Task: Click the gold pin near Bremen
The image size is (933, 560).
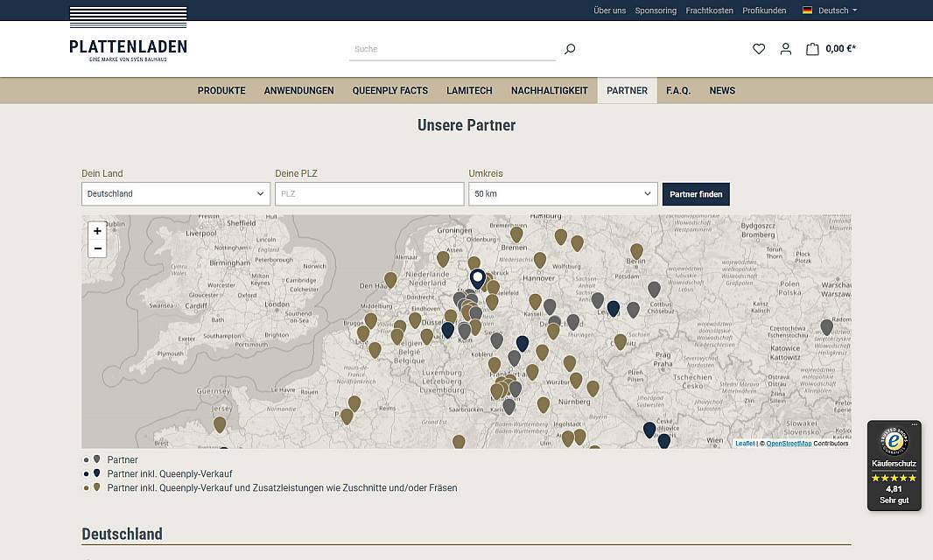Action: (516, 234)
